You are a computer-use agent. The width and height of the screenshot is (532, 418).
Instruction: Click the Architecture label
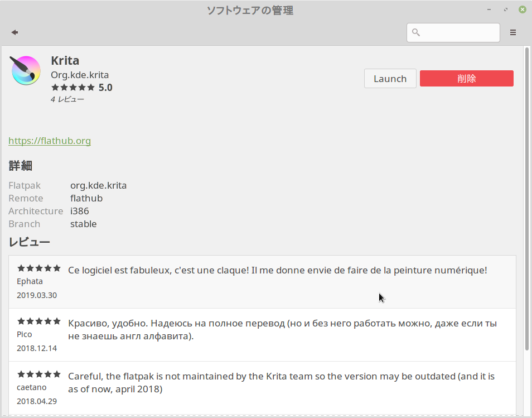36,211
